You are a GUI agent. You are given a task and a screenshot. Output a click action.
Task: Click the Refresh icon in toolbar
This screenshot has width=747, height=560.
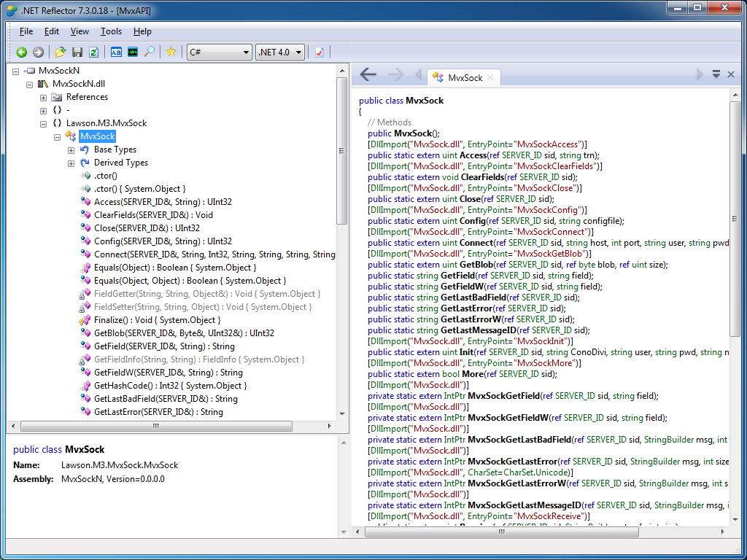[93, 52]
